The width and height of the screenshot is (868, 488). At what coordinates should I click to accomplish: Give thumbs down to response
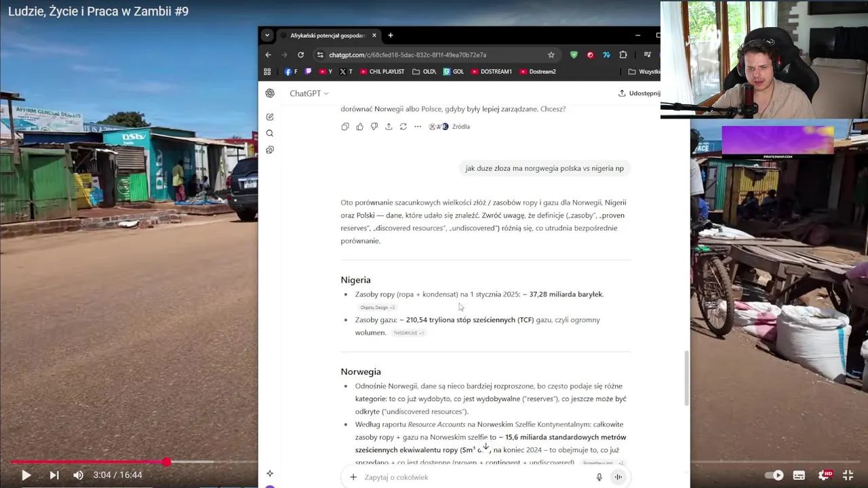pos(374,127)
